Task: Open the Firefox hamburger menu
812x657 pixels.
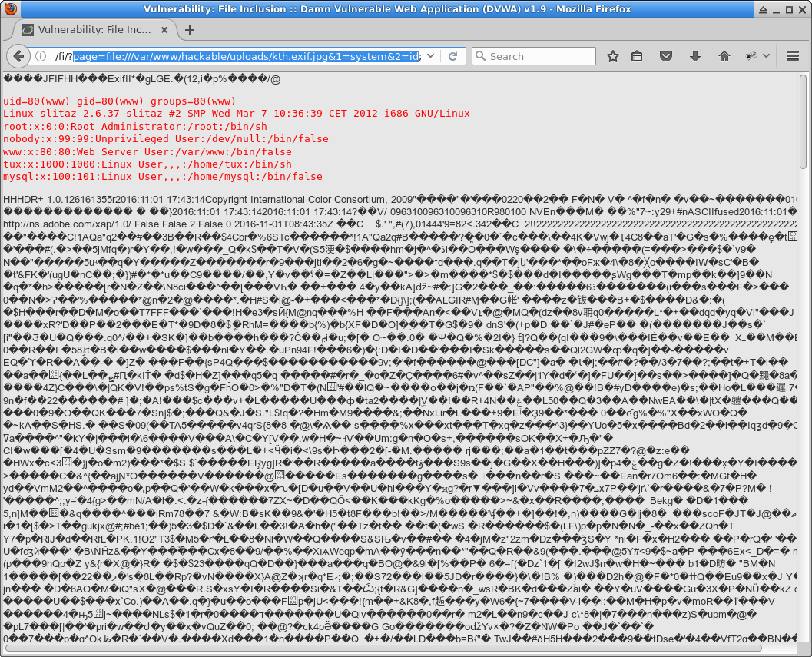Action: point(792,56)
